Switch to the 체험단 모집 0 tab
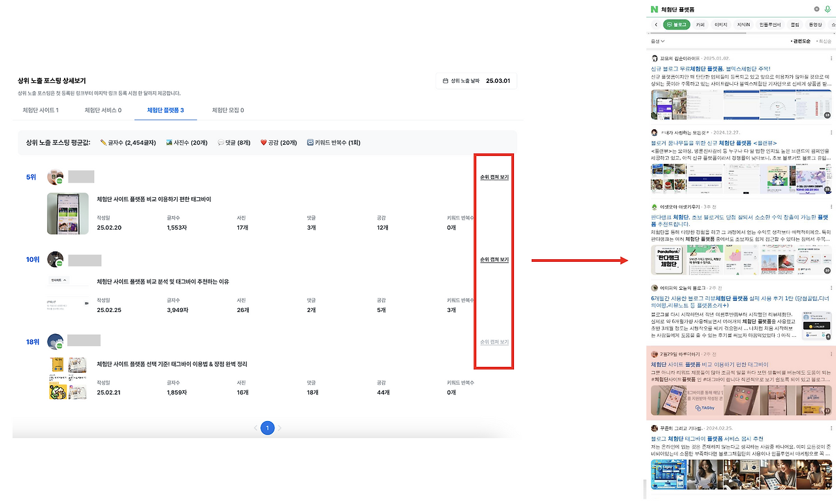The height and width of the screenshot is (504, 836). pyautogui.click(x=228, y=110)
